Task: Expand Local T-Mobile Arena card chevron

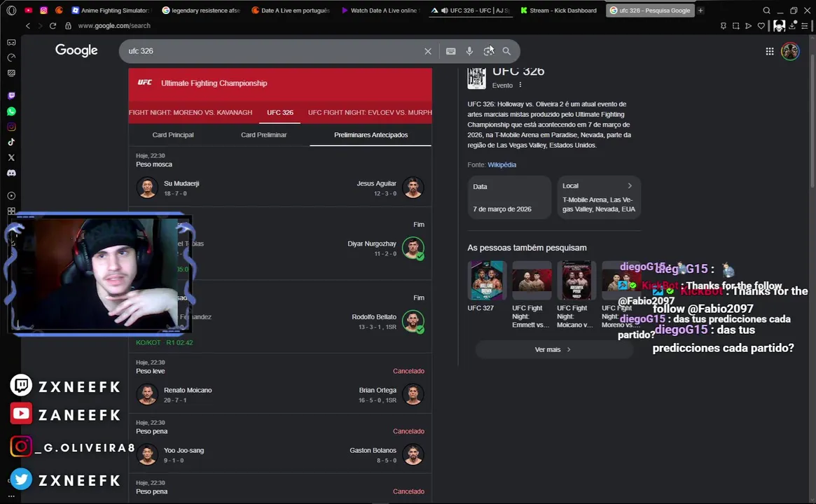Action: click(630, 185)
